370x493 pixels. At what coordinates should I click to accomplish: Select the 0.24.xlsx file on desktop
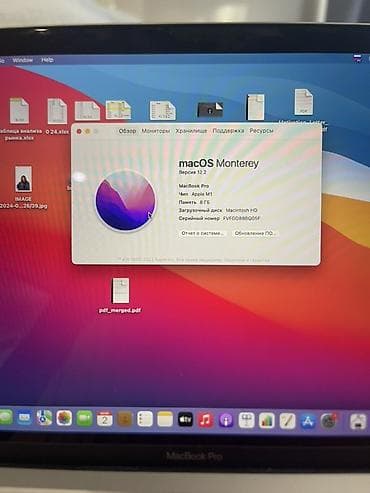[x=57, y=115]
